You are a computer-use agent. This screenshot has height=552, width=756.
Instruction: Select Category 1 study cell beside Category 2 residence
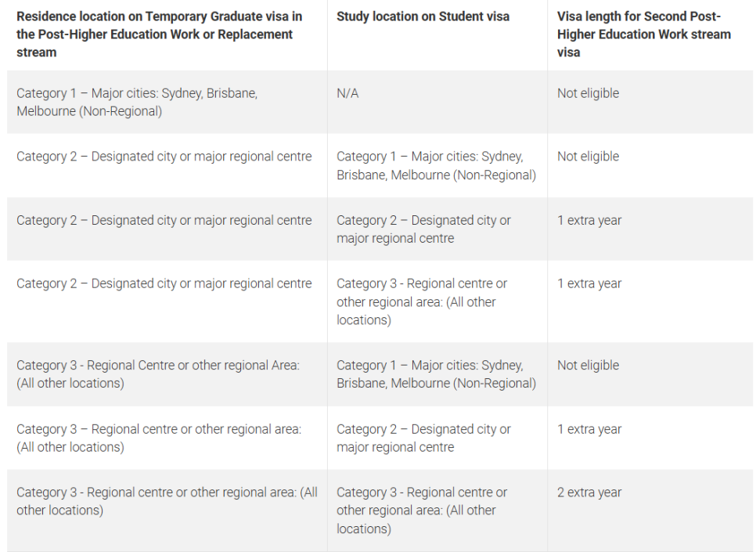point(436,166)
